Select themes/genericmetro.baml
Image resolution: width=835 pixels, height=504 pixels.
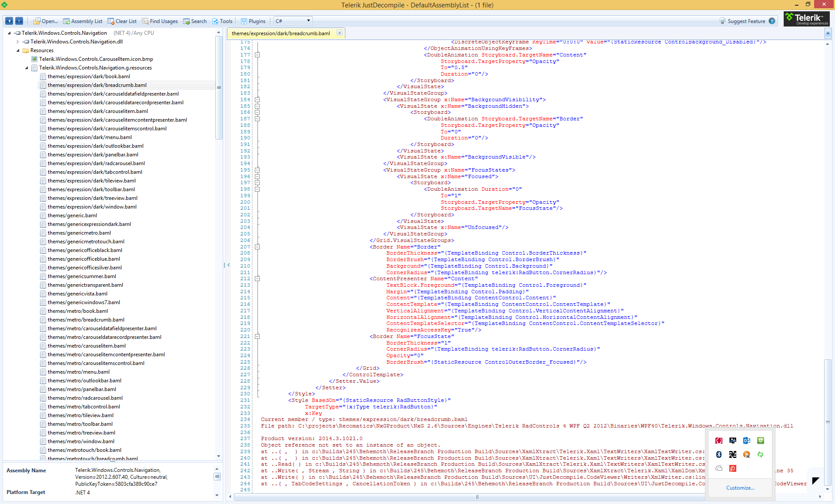coord(79,233)
